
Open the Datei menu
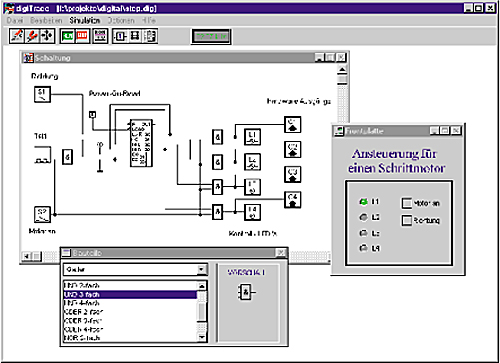[x=15, y=20]
